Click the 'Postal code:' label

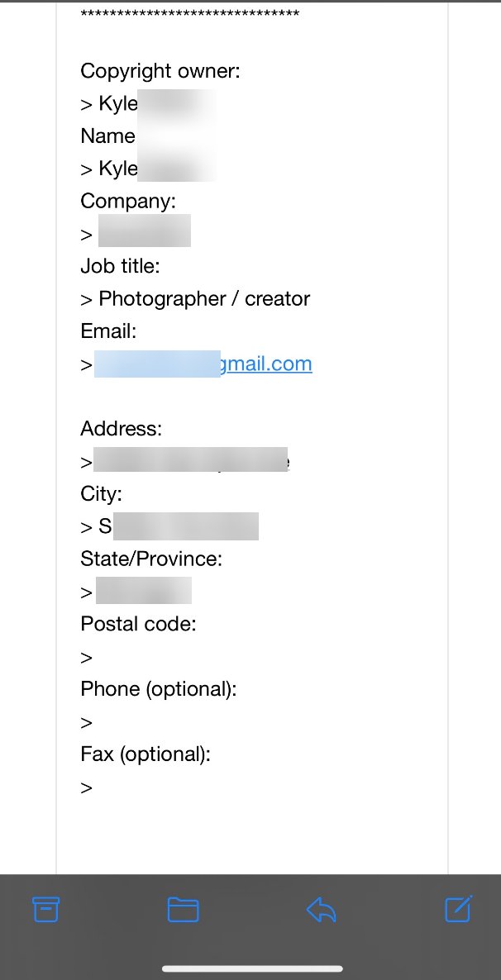click(138, 624)
